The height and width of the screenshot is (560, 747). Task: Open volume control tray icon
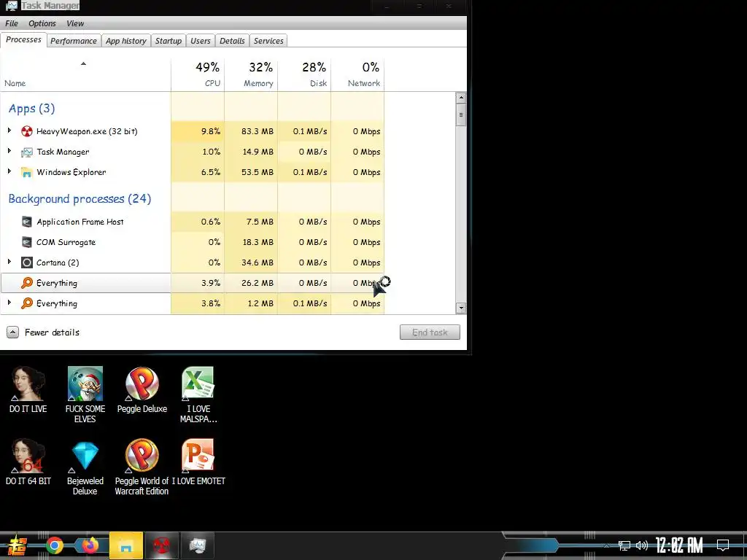click(642, 545)
